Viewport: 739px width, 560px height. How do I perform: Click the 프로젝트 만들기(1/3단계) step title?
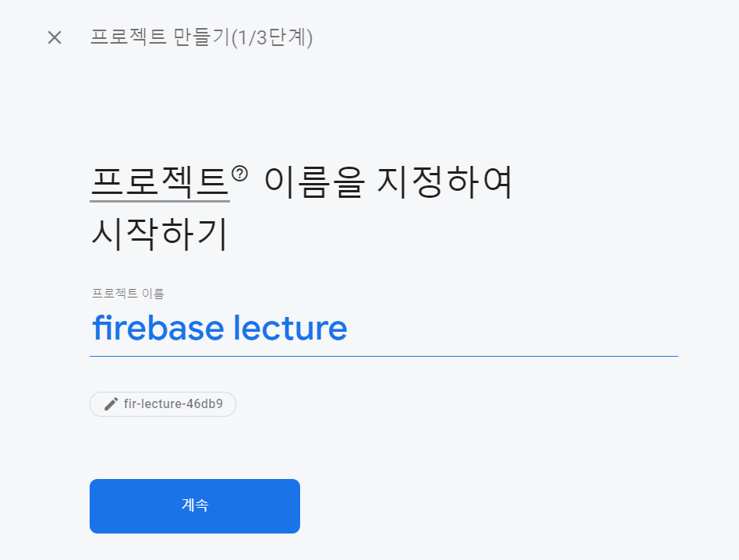[201, 37]
